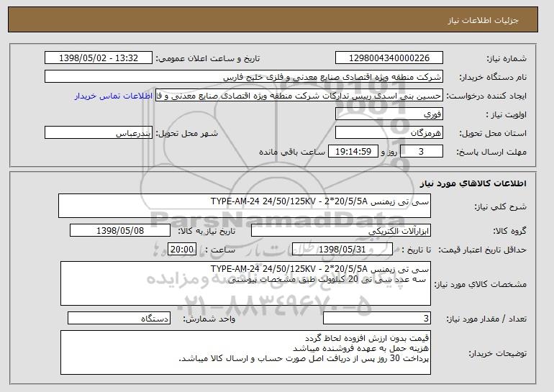554x392 pixels.
Task: Click the section heading اطلاعات کالاهای مورد نیاز
Action: coord(473,183)
